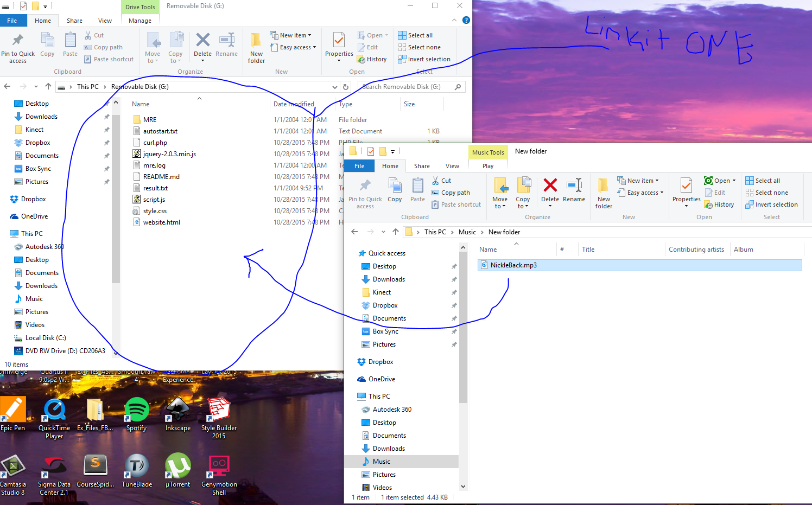Screen dimensions: 812x505
Task: Click OneDrive in New folder window sidebar
Action: [382, 379]
